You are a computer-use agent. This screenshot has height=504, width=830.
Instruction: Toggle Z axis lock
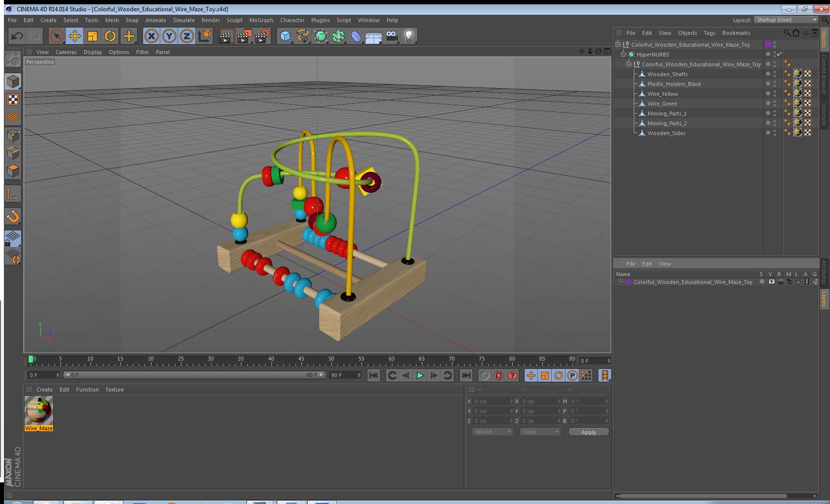click(x=187, y=36)
